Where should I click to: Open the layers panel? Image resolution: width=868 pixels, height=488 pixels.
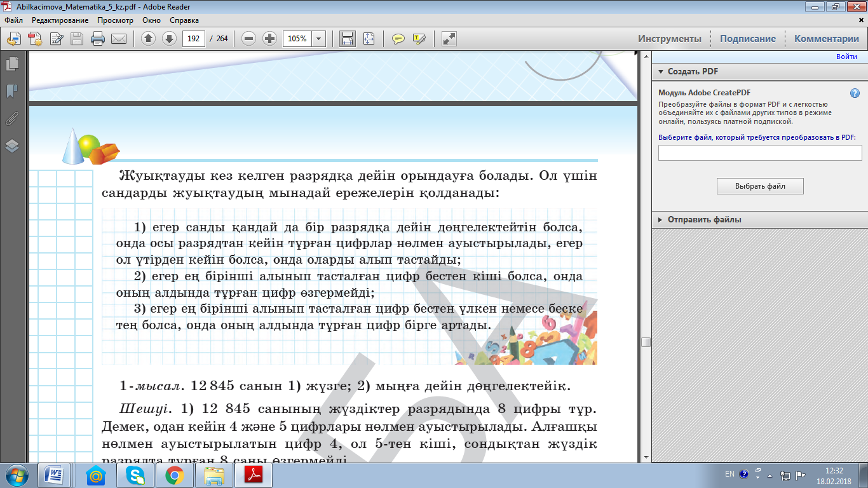pos(12,146)
